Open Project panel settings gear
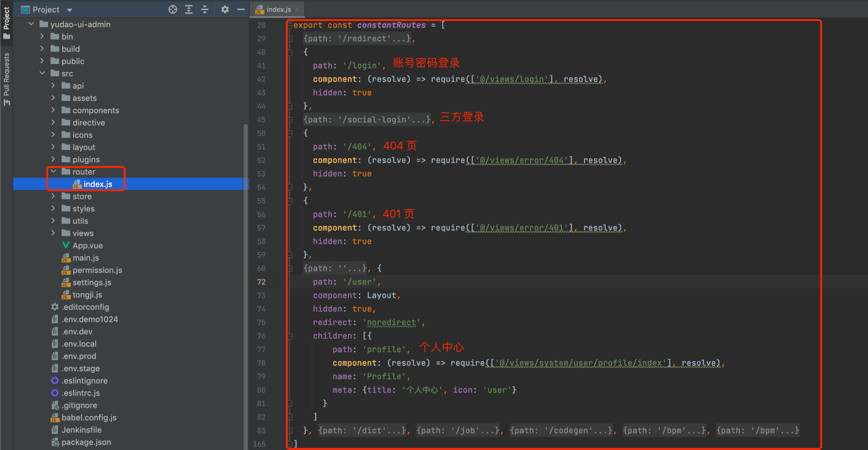The width and height of the screenshot is (868, 450). (x=225, y=10)
